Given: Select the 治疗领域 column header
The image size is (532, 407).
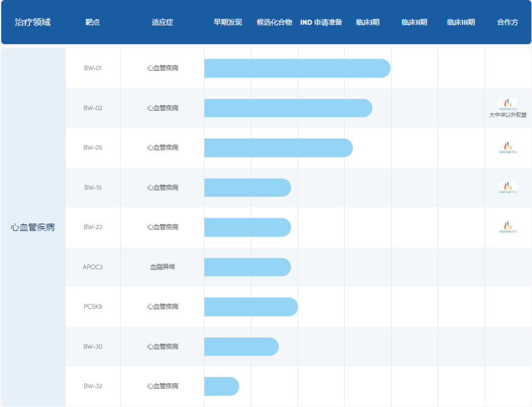Looking at the screenshot, I should 33,23.
